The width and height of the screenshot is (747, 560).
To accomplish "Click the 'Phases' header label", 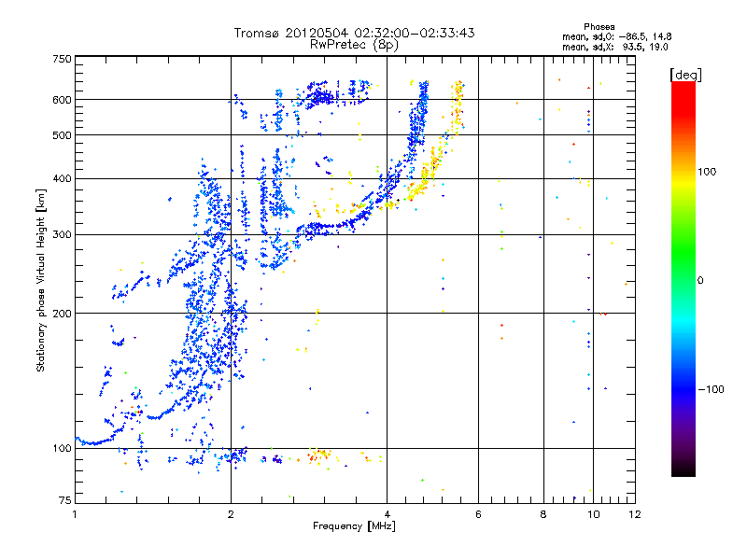I will point(599,27).
